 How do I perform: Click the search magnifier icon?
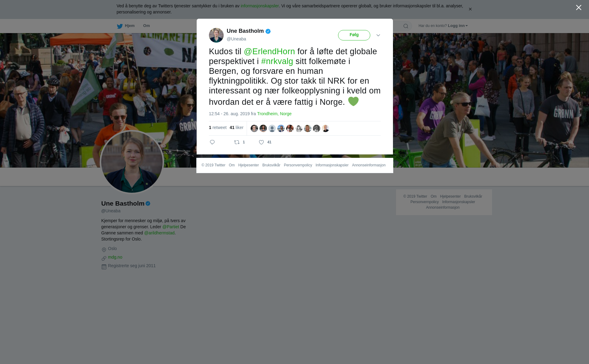406,26
